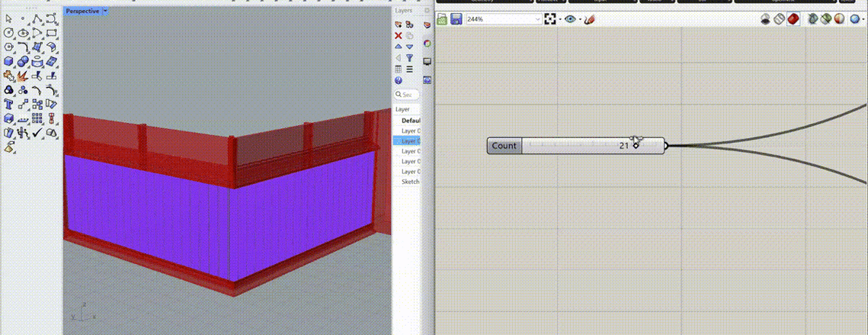Select the Group objects tool
Screen dimensions: 868x335
9,89
